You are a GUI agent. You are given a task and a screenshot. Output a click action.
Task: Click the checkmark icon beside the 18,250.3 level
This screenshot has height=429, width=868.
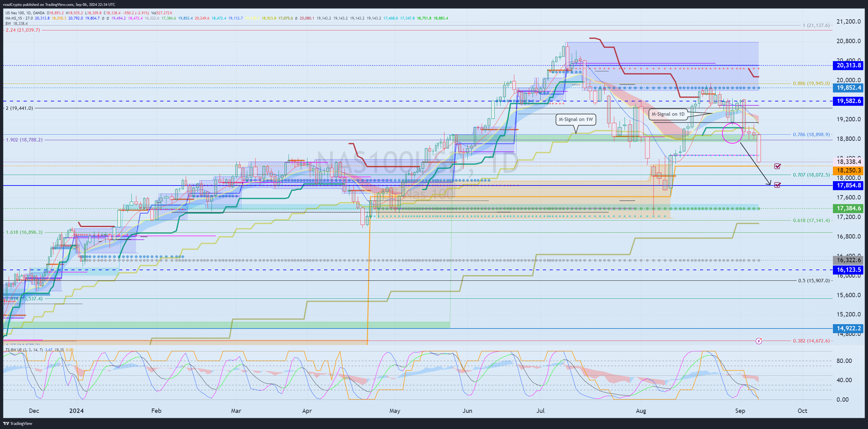pyautogui.click(x=777, y=166)
